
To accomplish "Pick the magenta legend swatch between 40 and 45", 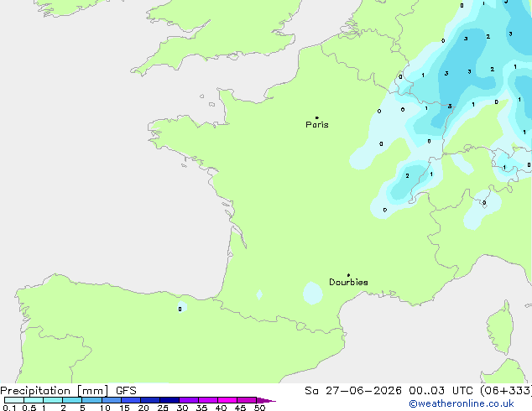I will [x=227, y=400].
